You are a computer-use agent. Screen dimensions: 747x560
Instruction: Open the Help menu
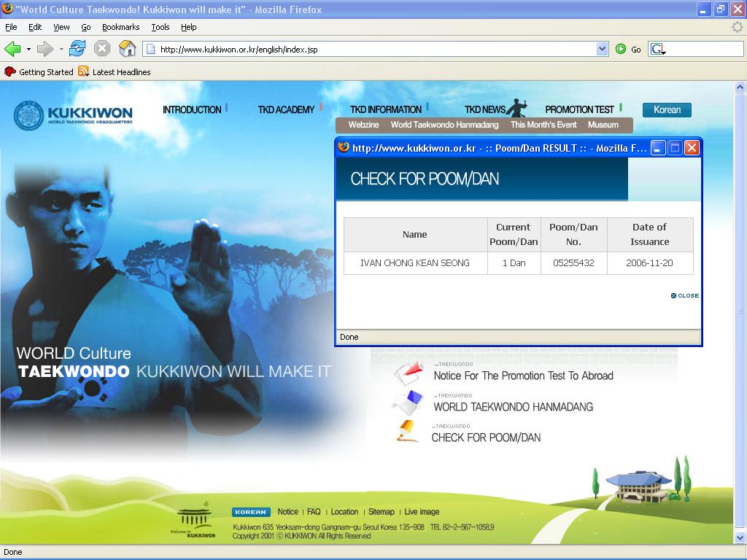(189, 27)
